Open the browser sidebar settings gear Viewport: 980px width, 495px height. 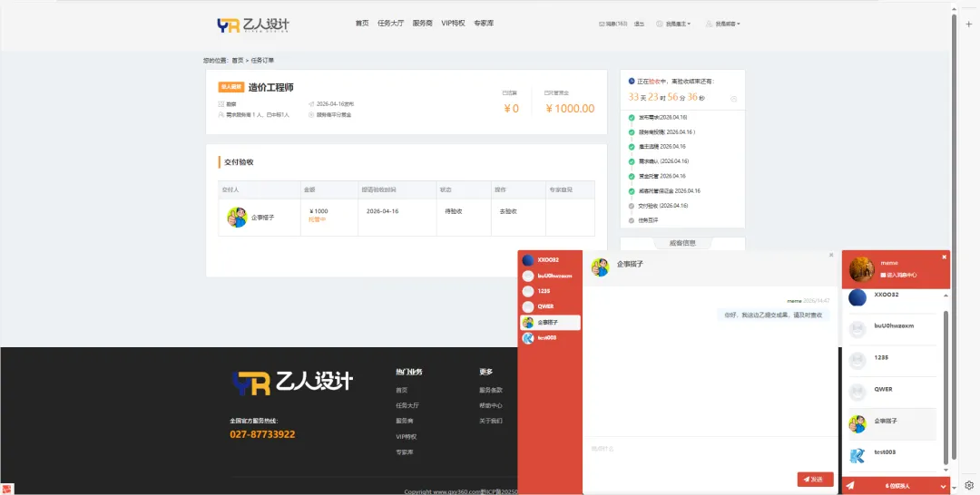click(969, 485)
